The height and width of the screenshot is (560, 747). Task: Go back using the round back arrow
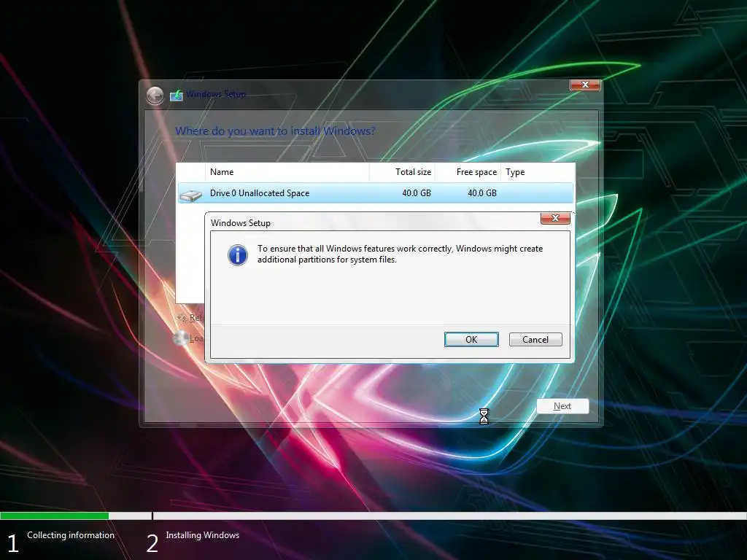[155, 96]
